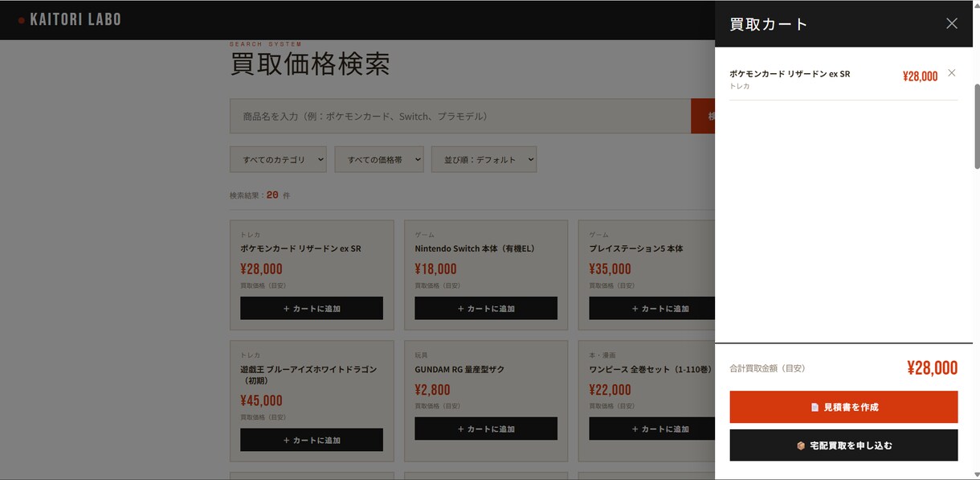The height and width of the screenshot is (480, 980).
Task: Add 遊戯王 ブルーアイズホワイトドラゴン to cart
Action: (x=312, y=440)
